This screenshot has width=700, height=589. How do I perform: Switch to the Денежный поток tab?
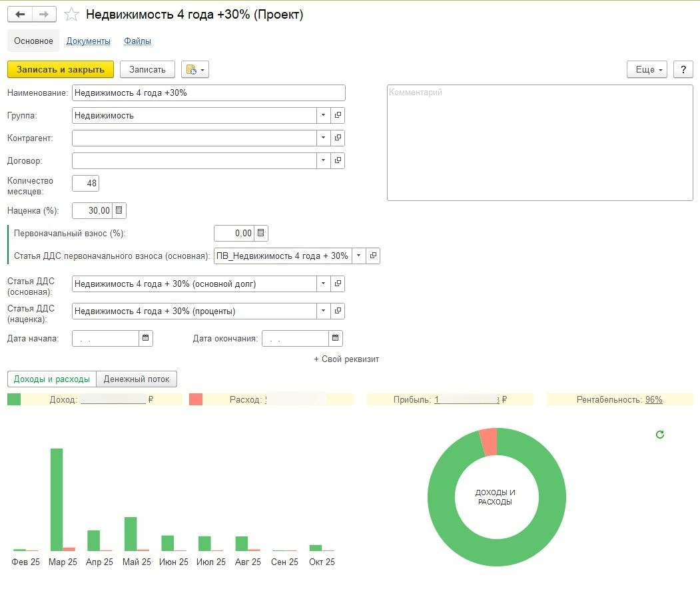[137, 379]
